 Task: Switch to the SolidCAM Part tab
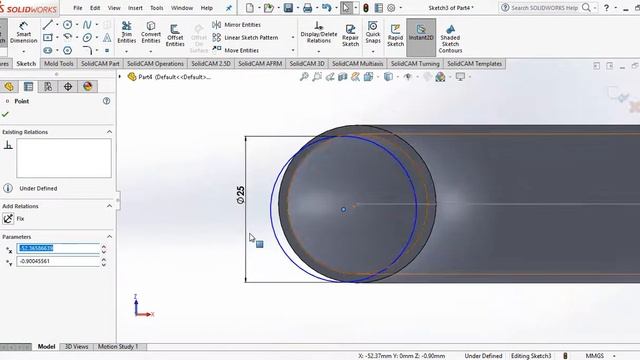coord(100,64)
